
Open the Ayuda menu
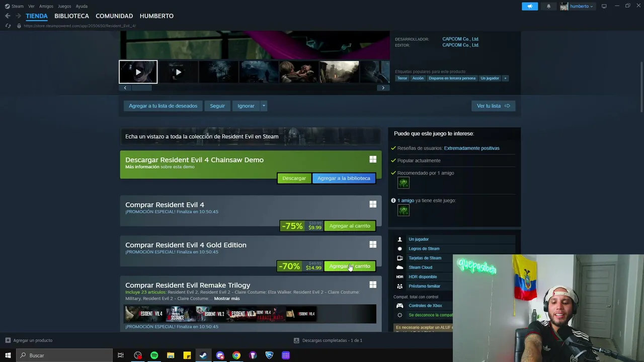point(82,6)
